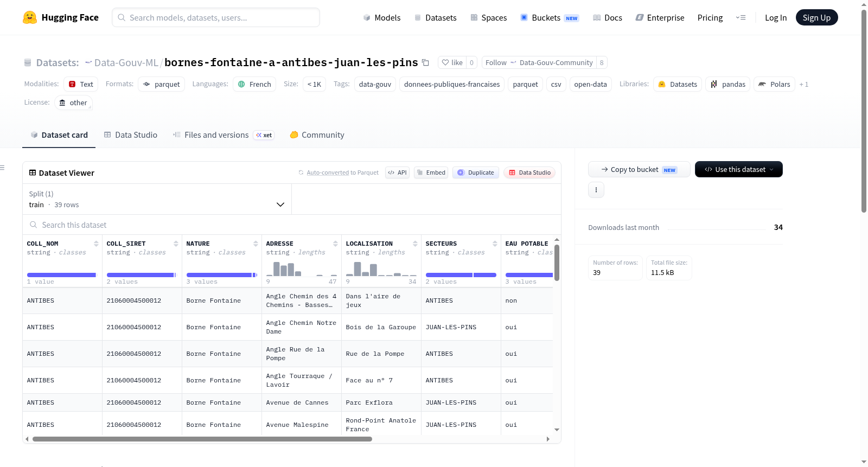Click the other license tag
Image resolution: width=868 pixels, height=467 pixels.
pyautogui.click(x=73, y=103)
